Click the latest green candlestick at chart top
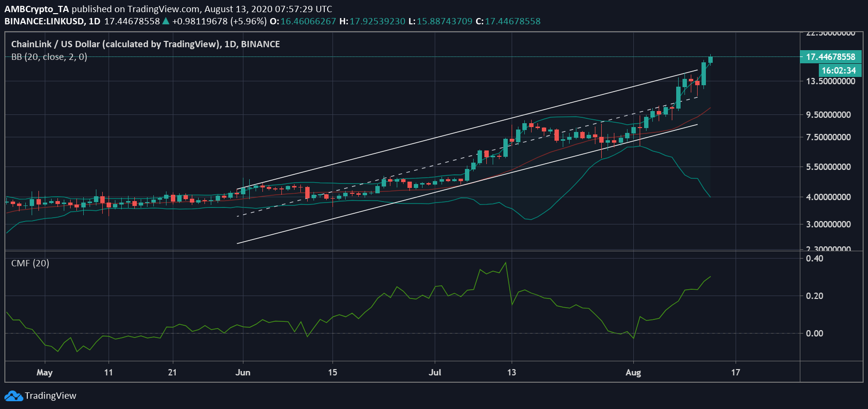 (x=710, y=59)
